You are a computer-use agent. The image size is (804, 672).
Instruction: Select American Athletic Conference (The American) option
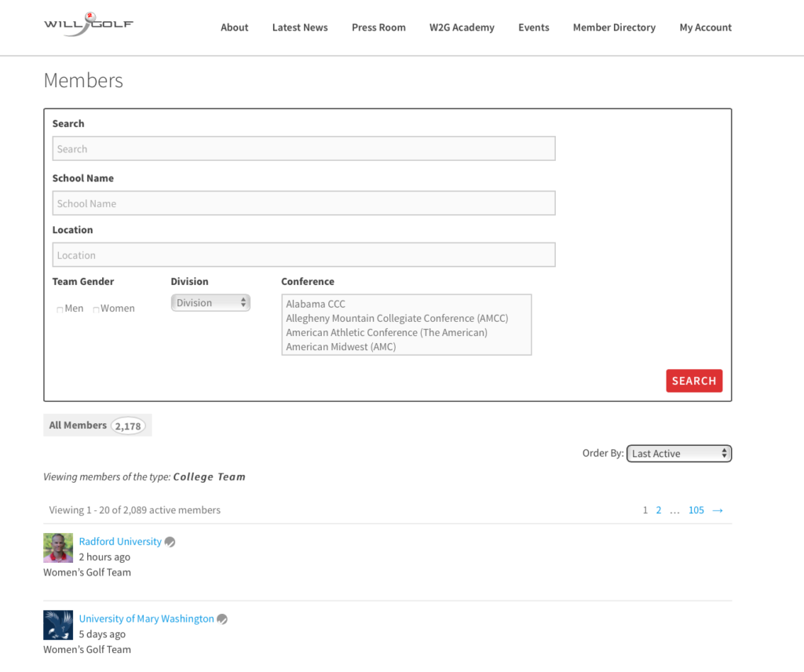[x=386, y=333]
